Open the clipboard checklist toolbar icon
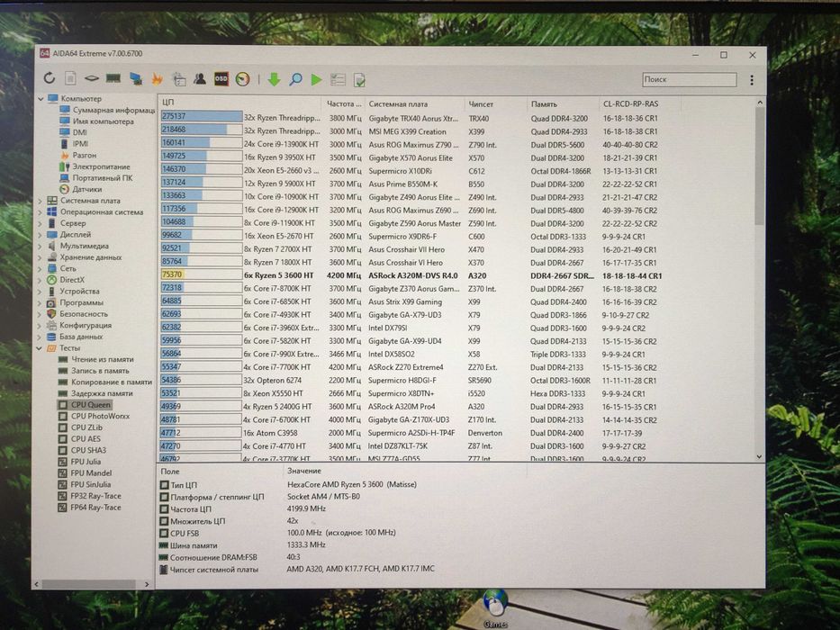 pyautogui.click(x=179, y=79)
